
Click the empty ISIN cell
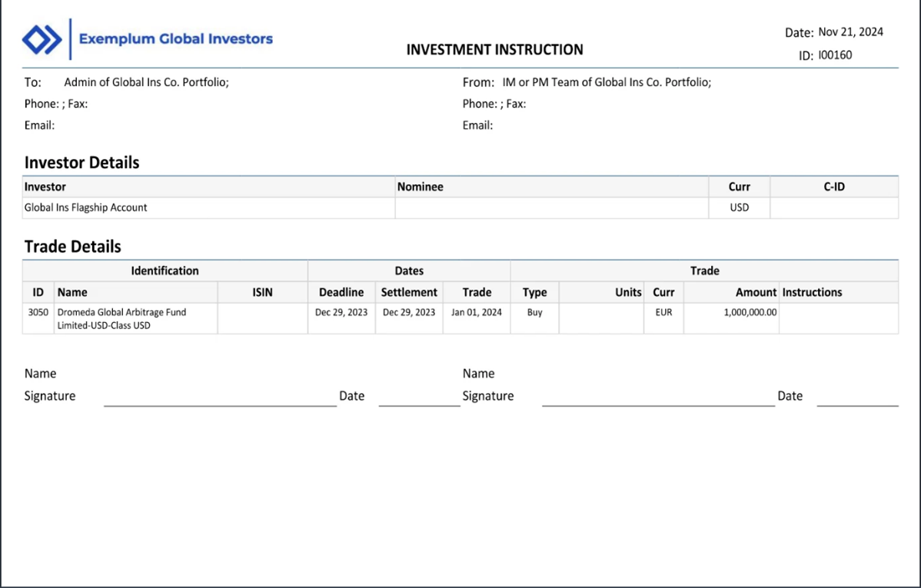(x=262, y=318)
